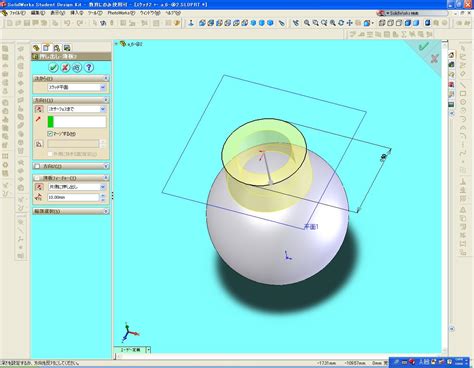The image size is (474, 368).
Task: Toggle the Merge result checkbox
Action: click(50, 134)
